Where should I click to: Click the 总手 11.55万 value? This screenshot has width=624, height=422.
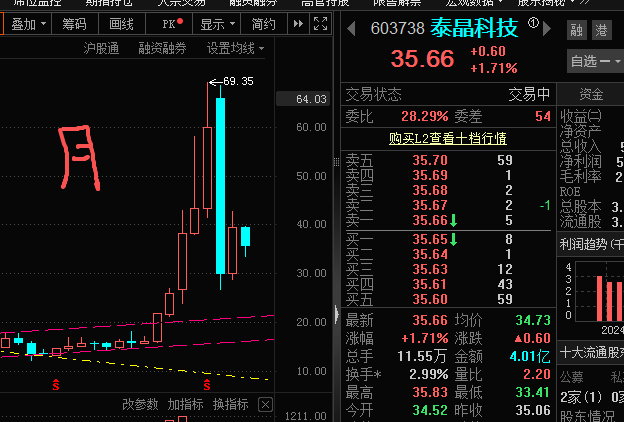[x=421, y=356]
